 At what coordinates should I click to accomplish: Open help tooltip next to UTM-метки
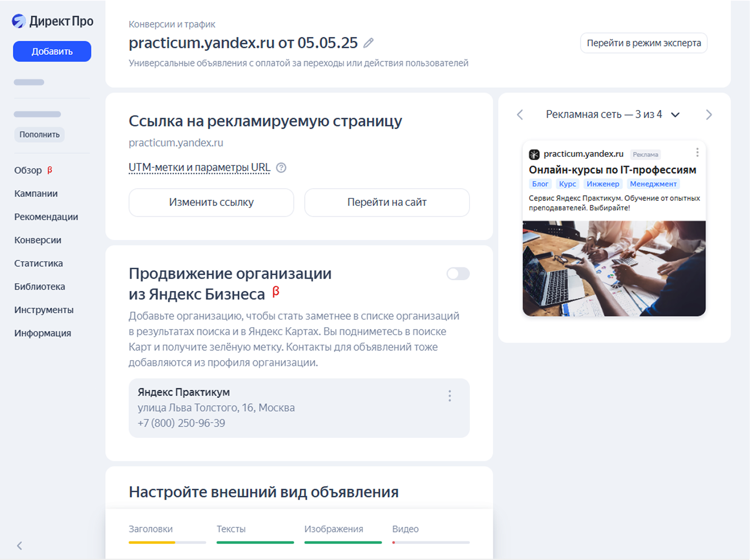point(281,168)
